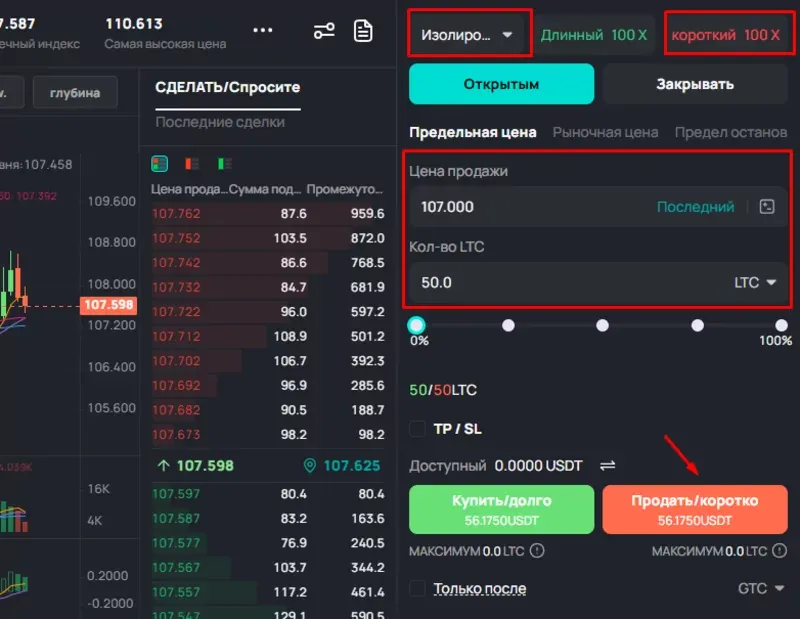Select the Закрывать tab

695,84
